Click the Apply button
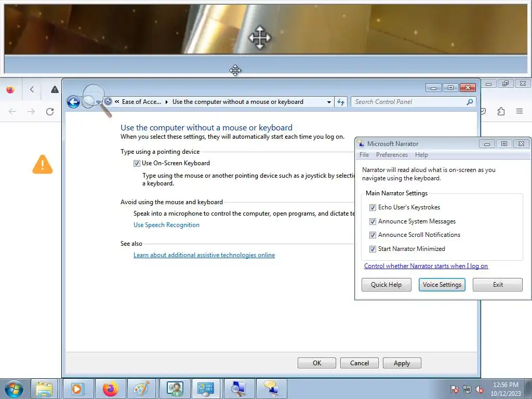The height and width of the screenshot is (399, 532). click(402, 363)
